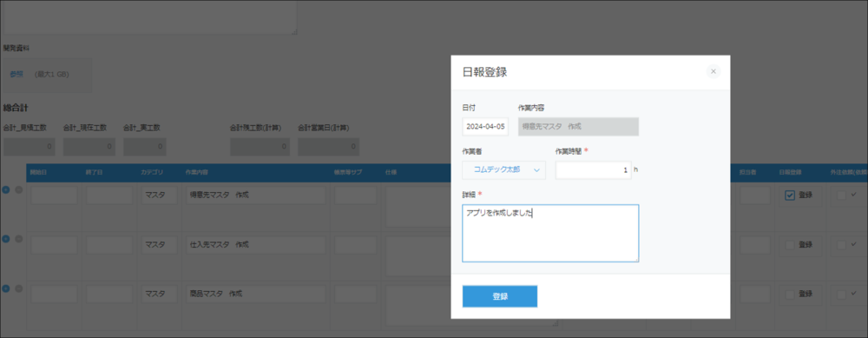Click the (最大1 GB) size note
Image resolution: width=868 pixels, height=338 pixels.
coord(51,74)
